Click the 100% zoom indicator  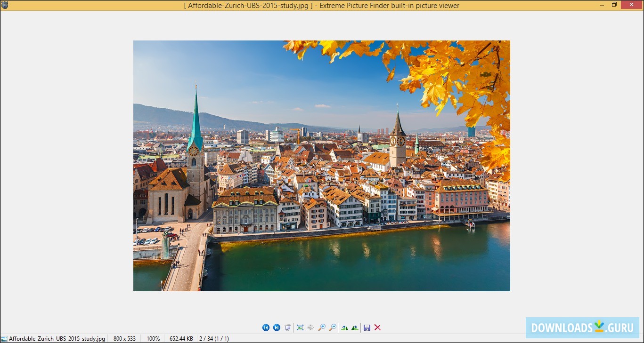[x=153, y=338]
